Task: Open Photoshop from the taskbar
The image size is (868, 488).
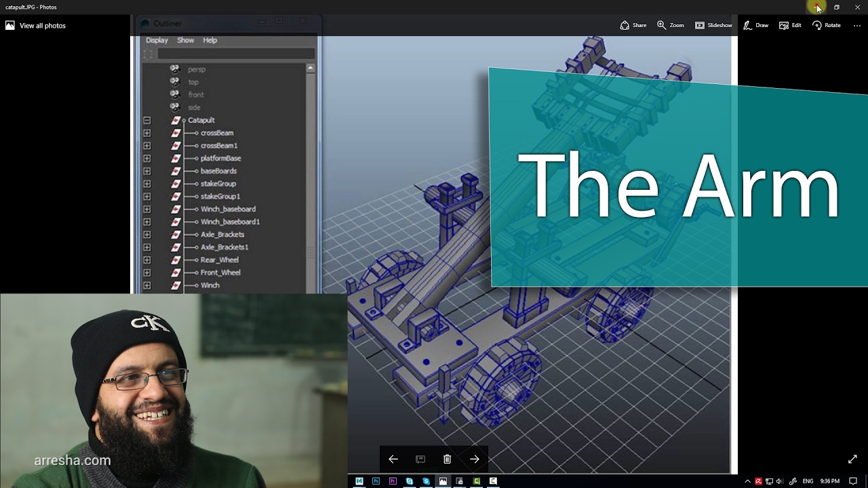Action: [376, 481]
